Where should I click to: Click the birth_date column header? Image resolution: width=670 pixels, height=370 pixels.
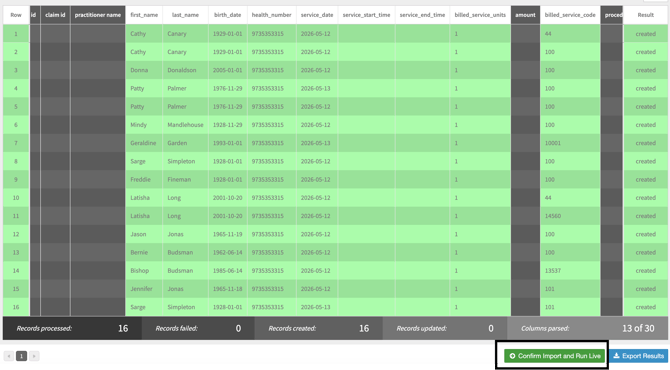[228, 15]
